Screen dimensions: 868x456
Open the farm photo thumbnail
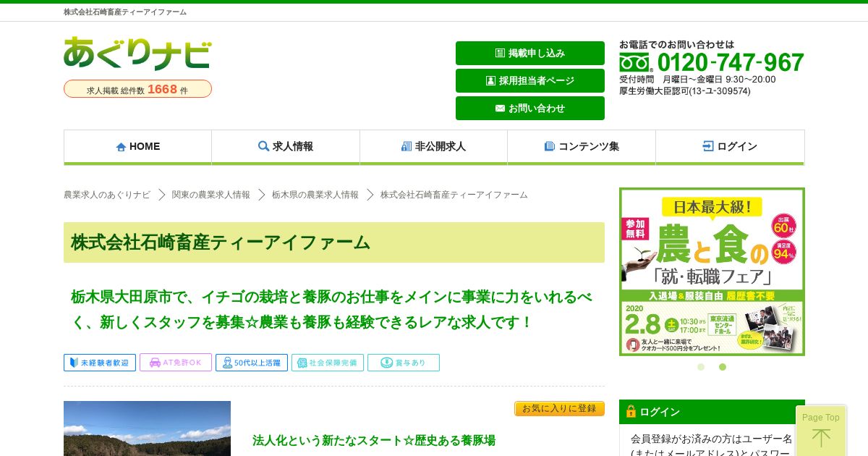click(x=147, y=428)
